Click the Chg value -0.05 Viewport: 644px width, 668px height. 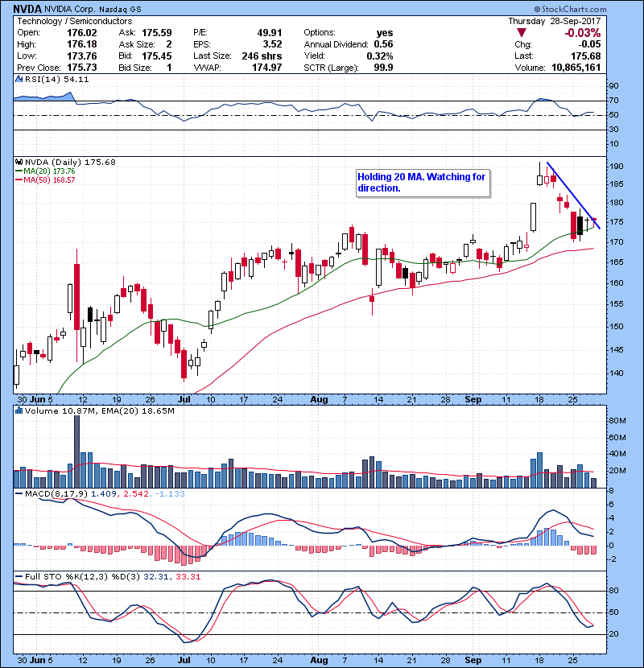tap(590, 44)
